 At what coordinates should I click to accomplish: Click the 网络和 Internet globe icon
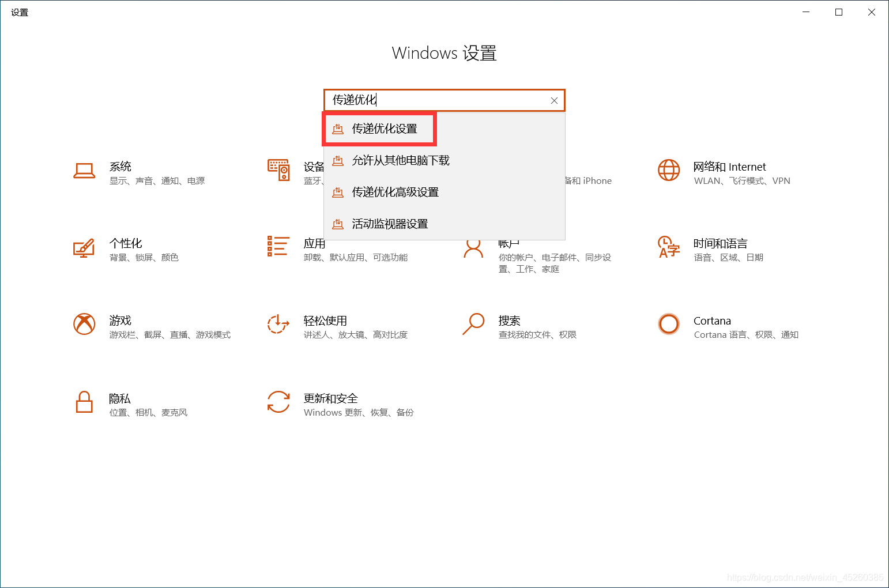tap(669, 170)
